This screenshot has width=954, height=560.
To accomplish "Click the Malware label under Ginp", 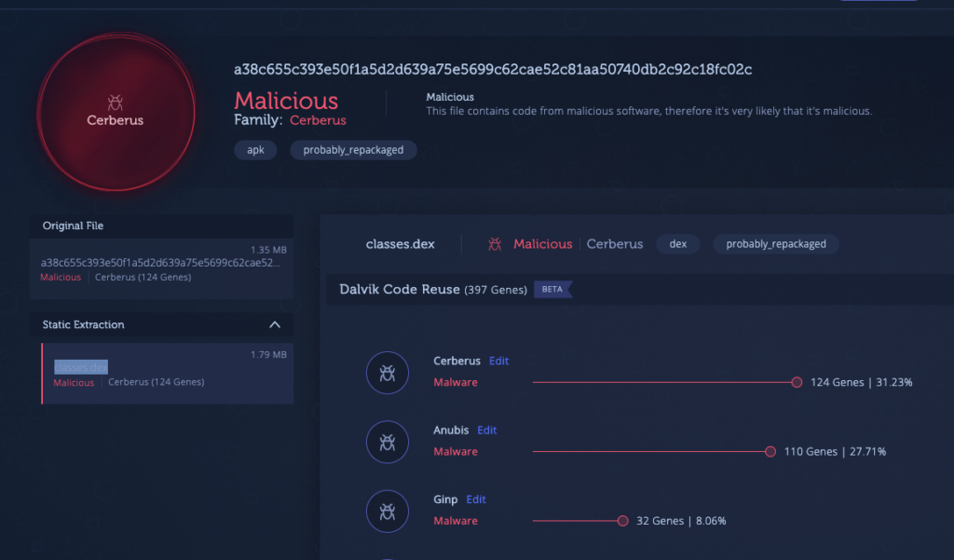I will tap(455, 521).
